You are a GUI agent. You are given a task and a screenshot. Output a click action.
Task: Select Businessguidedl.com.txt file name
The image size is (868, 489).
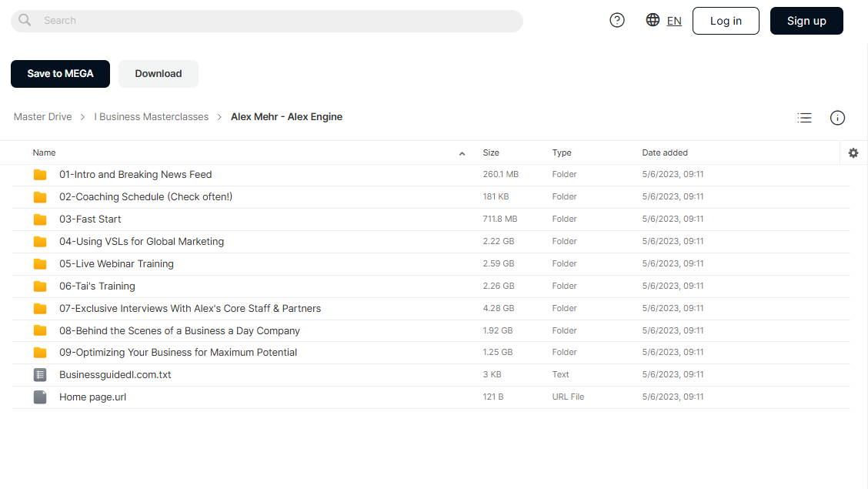[115, 375]
